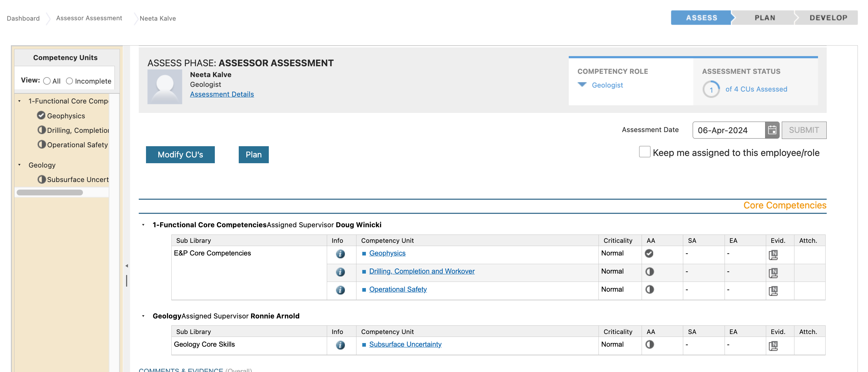
Task: Navigate back via the Dashboard breadcrumb
Action: pyautogui.click(x=23, y=18)
